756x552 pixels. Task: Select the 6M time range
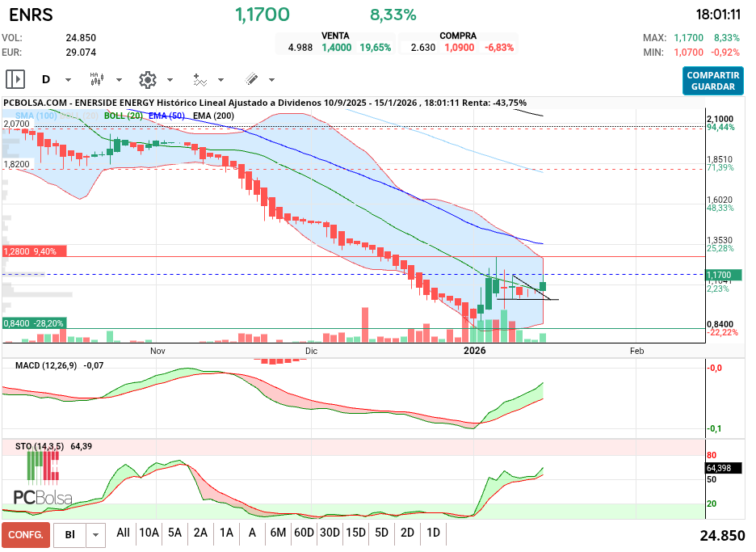pyautogui.click(x=278, y=533)
